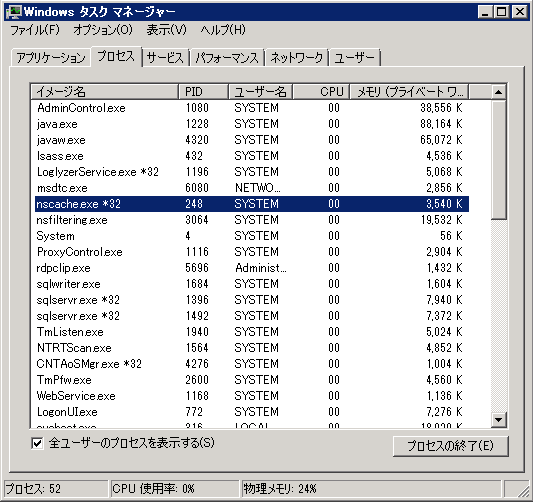
Task: Click the CPU 使用率: 0% status entry
Action: (175, 489)
